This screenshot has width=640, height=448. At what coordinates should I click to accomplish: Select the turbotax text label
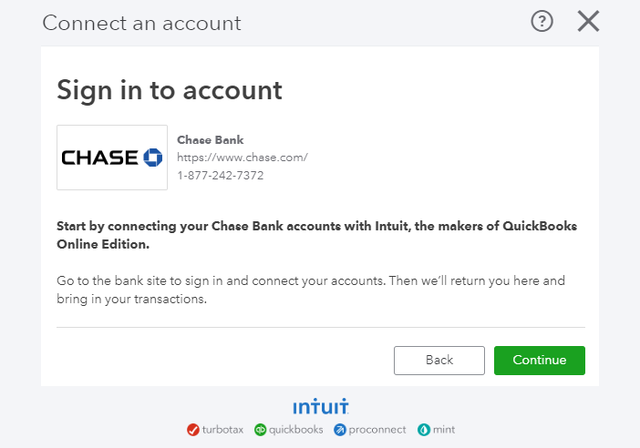click(x=222, y=430)
